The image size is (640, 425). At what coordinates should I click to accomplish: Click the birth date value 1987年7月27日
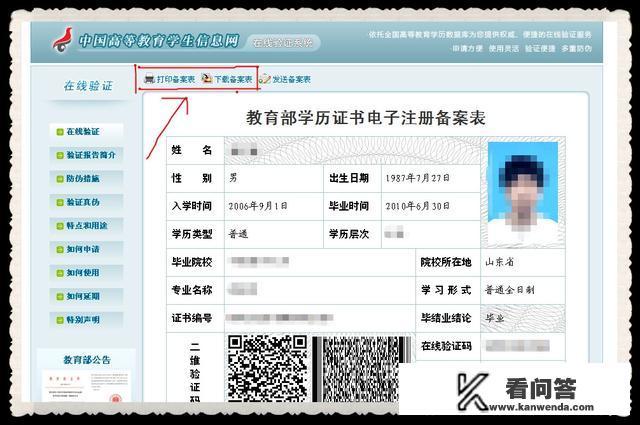(x=418, y=178)
